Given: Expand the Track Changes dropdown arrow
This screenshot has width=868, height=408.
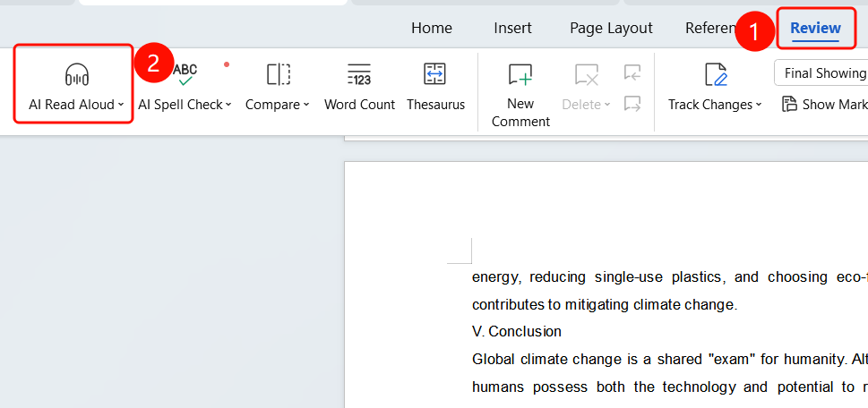Looking at the screenshot, I should (x=759, y=105).
